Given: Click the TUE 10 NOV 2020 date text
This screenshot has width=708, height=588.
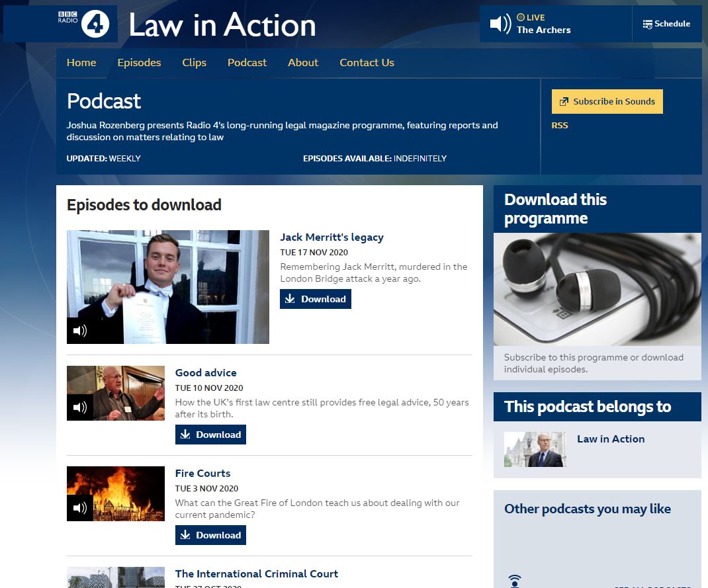Looking at the screenshot, I should pos(209,388).
